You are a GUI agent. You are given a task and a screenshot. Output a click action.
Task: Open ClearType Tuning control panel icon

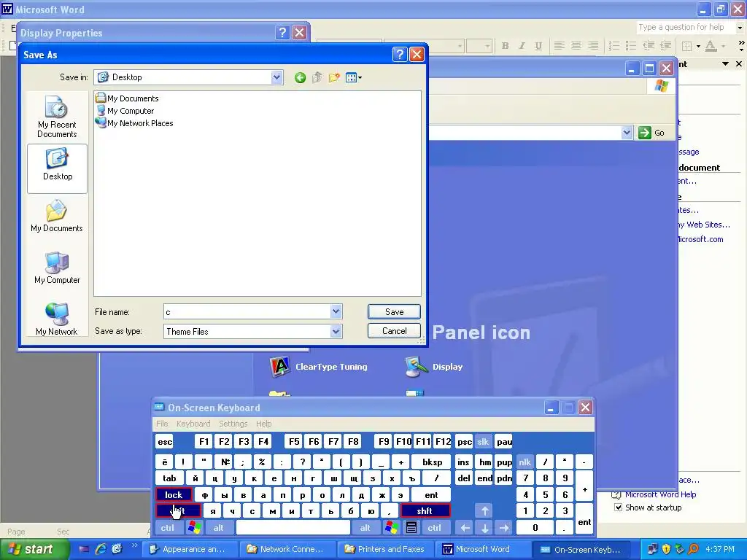(318, 367)
